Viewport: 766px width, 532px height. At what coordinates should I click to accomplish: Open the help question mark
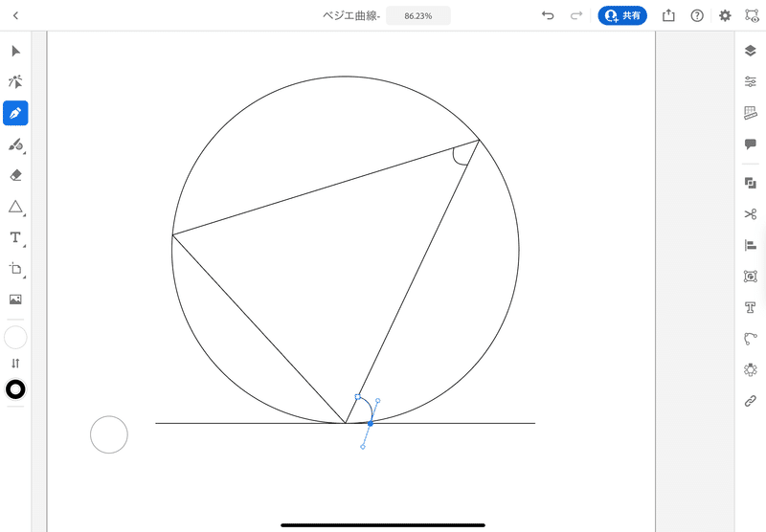(697, 15)
